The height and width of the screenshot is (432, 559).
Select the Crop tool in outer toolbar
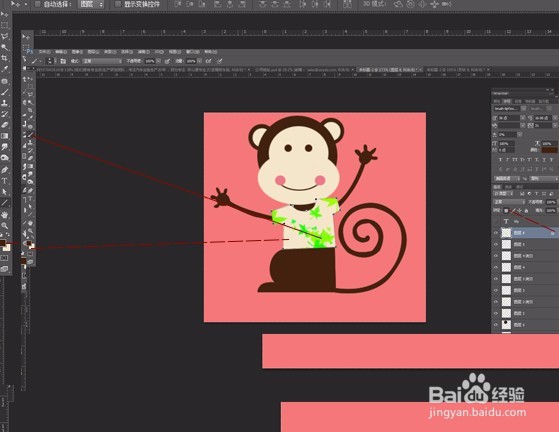click(5, 58)
